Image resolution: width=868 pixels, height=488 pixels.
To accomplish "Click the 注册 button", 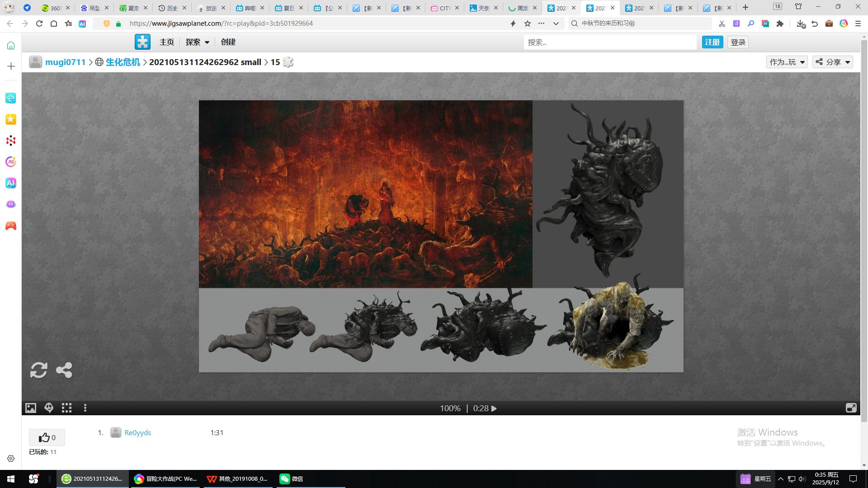I will 712,42.
